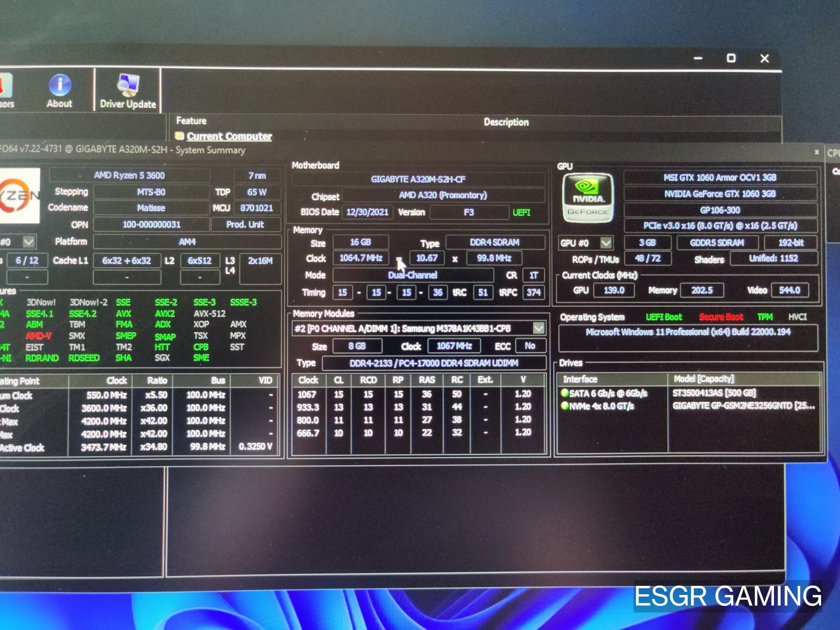Click the TDP 65 W field

click(257, 192)
